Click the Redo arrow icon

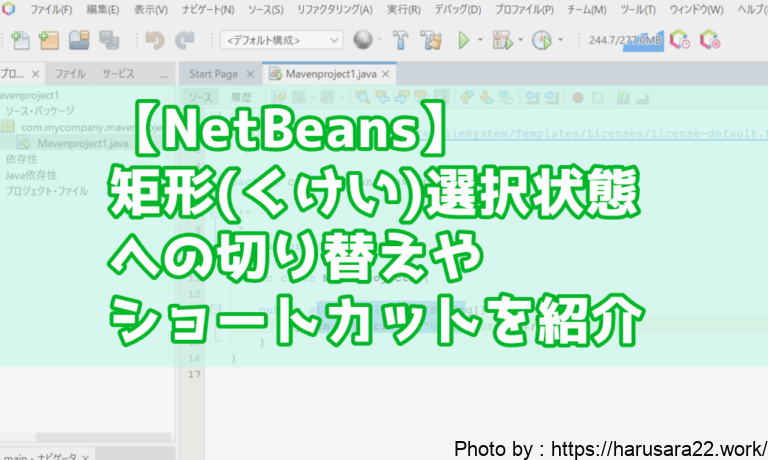point(185,40)
